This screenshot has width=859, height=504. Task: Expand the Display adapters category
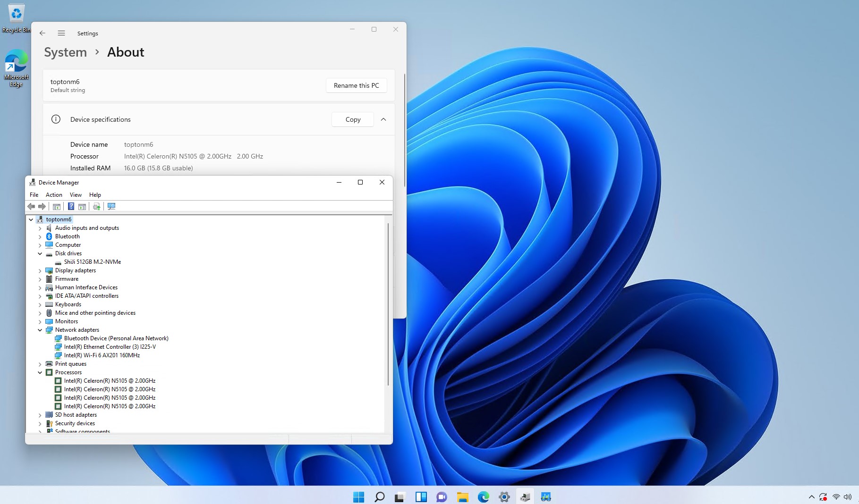pyautogui.click(x=40, y=270)
